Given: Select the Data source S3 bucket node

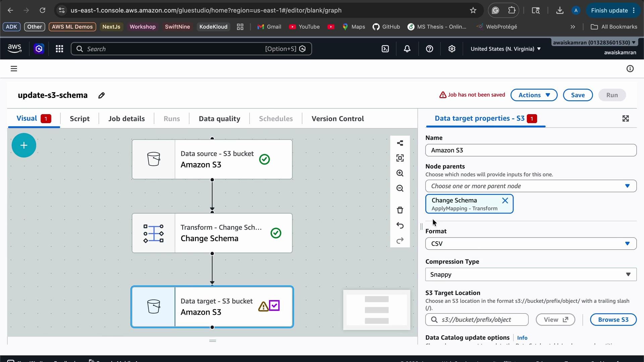Looking at the screenshot, I should [212, 160].
